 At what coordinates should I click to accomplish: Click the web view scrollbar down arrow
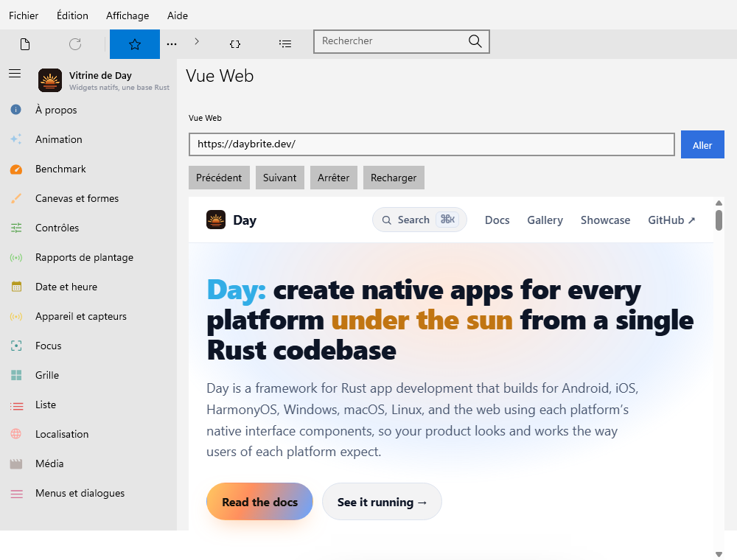[x=718, y=554]
